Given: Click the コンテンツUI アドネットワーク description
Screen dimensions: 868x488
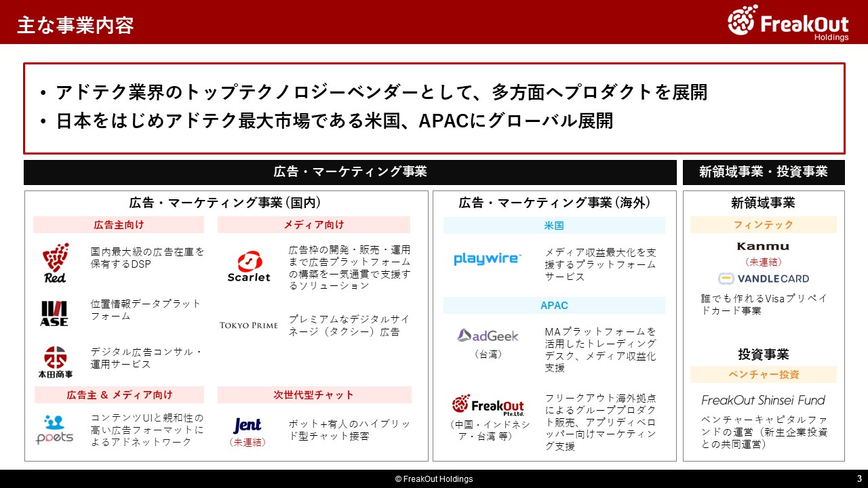Looking at the screenshot, I should 147,430.
